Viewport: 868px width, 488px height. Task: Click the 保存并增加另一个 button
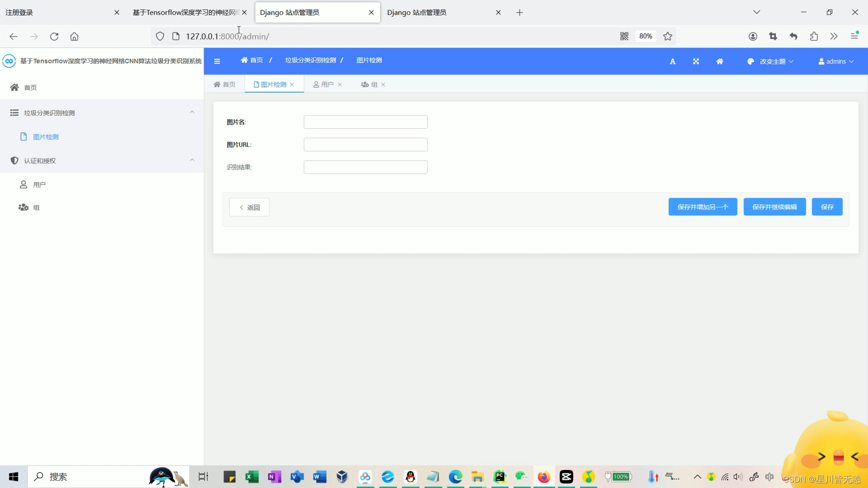click(x=703, y=207)
